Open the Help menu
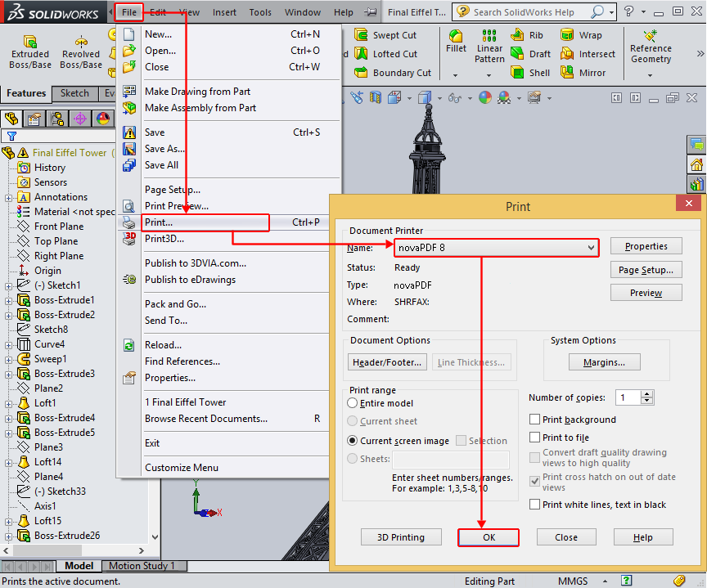707x588 pixels. (343, 12)
